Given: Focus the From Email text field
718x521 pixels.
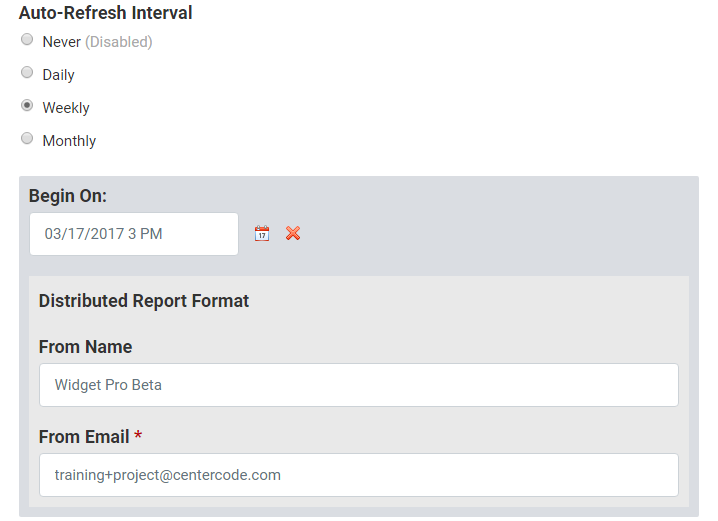Looking at the screenshot, I should click(x=359, y=475).
